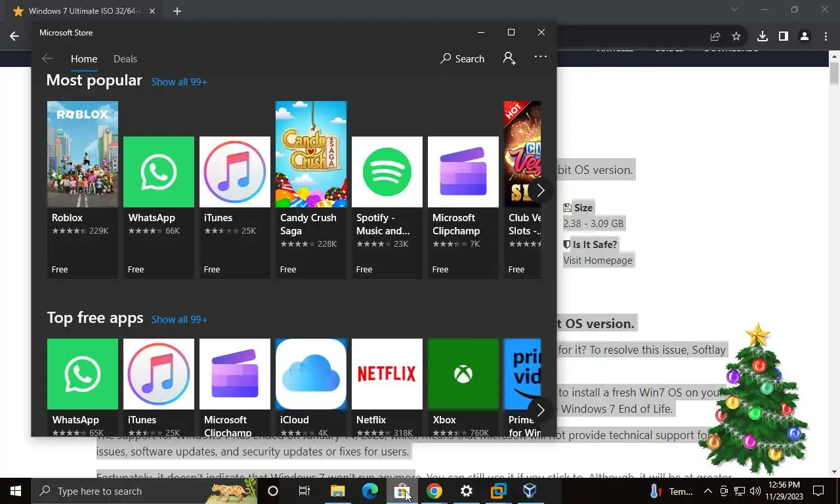The width and height of the screenshot is (840, 504).
Task: Open Microsoft Clipchamp in Top free apps
Action: [235, 387]
